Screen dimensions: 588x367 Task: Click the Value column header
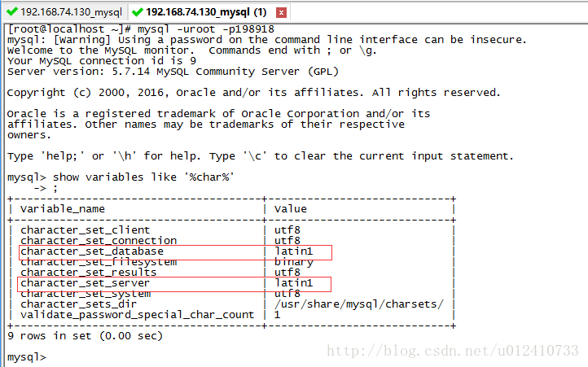tap(290, 209)
